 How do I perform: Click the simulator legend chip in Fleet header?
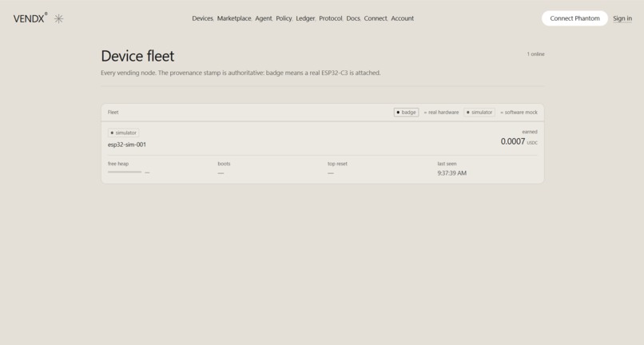click(x=479, y=112)
